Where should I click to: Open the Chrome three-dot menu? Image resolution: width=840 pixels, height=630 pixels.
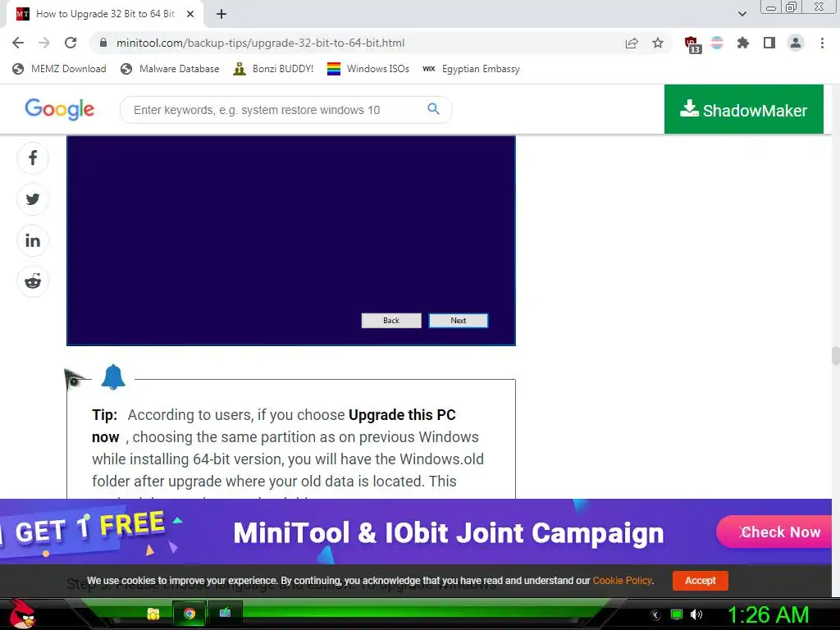click(822, 43)
